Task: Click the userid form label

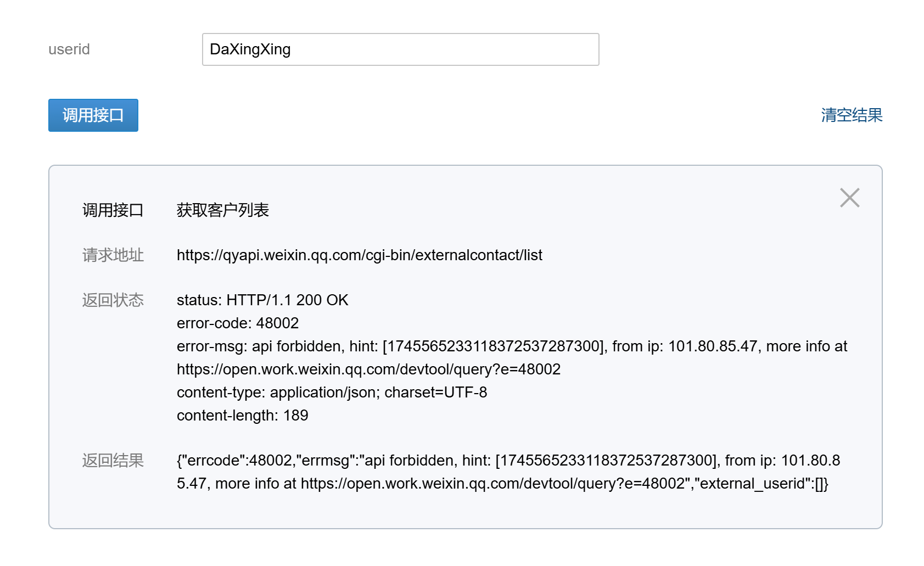Action: coord(69,49)
